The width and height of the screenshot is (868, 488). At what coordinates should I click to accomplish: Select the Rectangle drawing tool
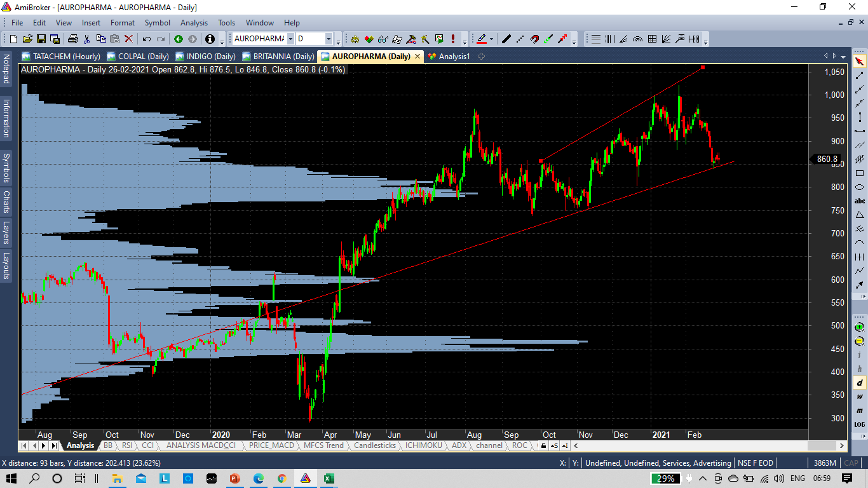click(859, 173)
